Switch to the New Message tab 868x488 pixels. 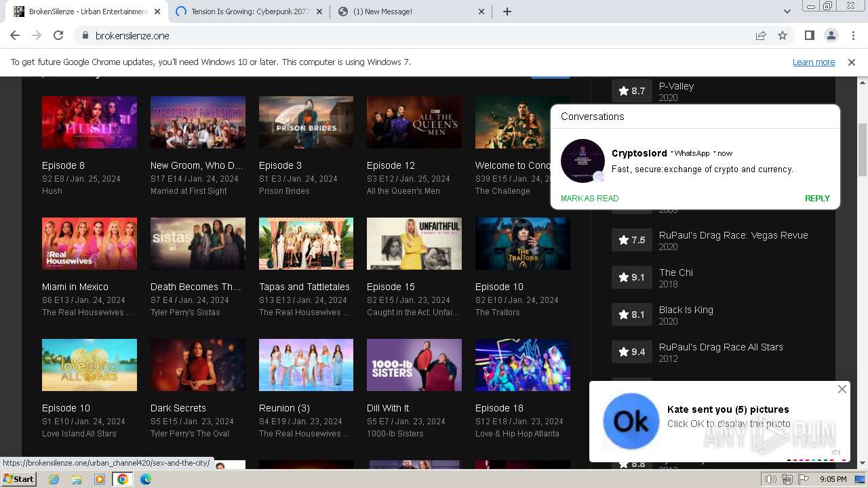click(x=412, y=12)
